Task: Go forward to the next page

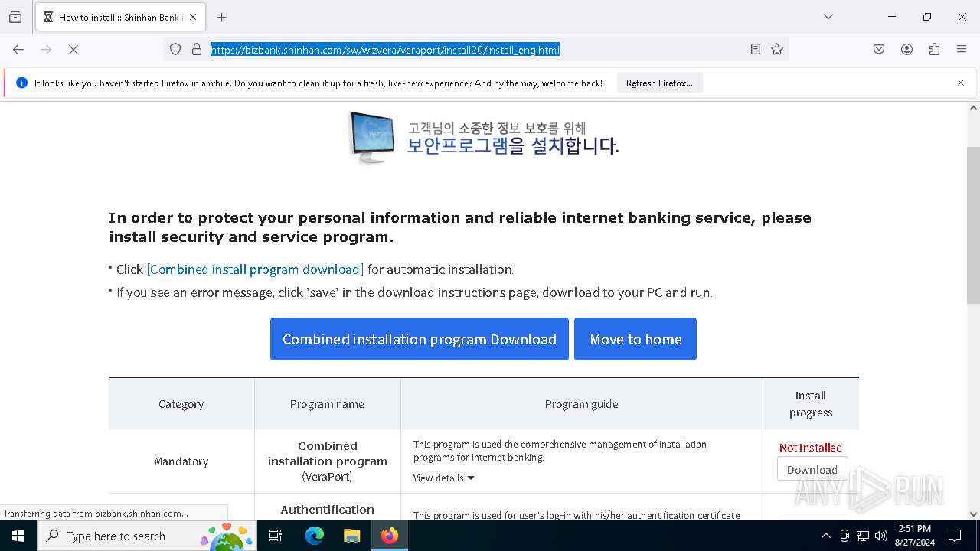Action: point(46,49)
